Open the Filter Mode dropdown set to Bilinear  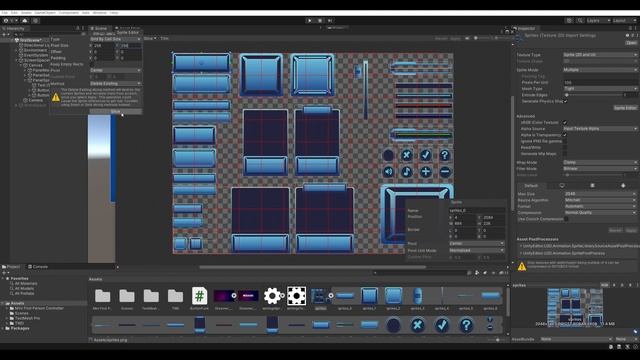(x=600, y=169)
